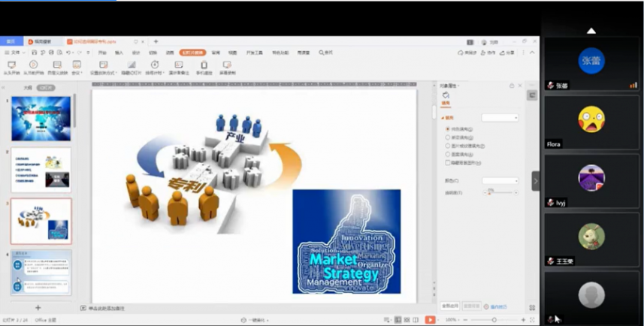Click the fill paint bucket icon

tap(446, 95)
